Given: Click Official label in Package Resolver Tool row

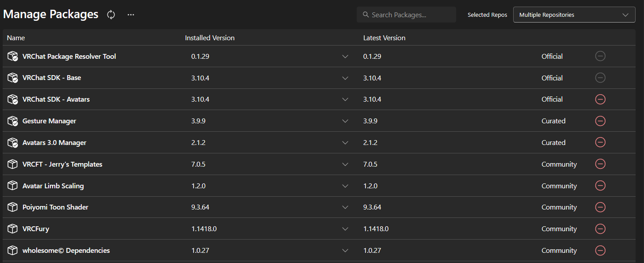Looking at the screenshot, I should [x=552, y=57].
